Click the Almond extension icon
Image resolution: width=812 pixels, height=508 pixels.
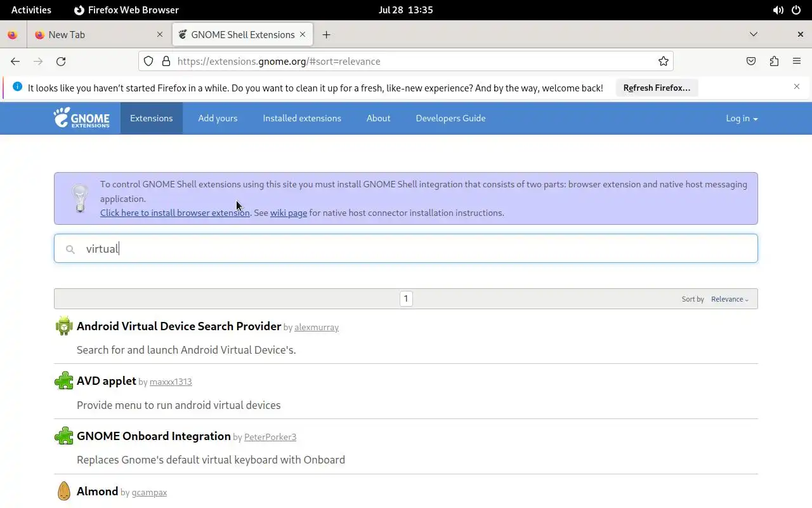point(64,491)
